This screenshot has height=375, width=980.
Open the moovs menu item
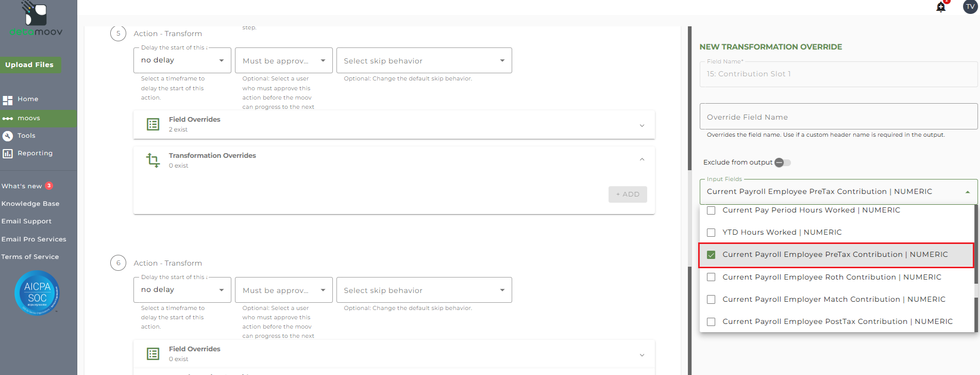pyautogui.click(x=29, y=118)
